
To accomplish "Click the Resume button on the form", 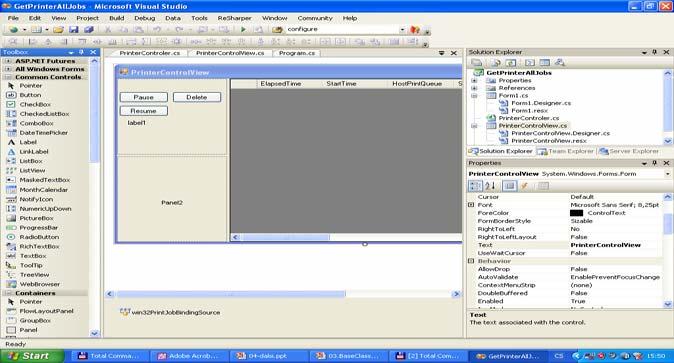I will [x=144, y=111].
